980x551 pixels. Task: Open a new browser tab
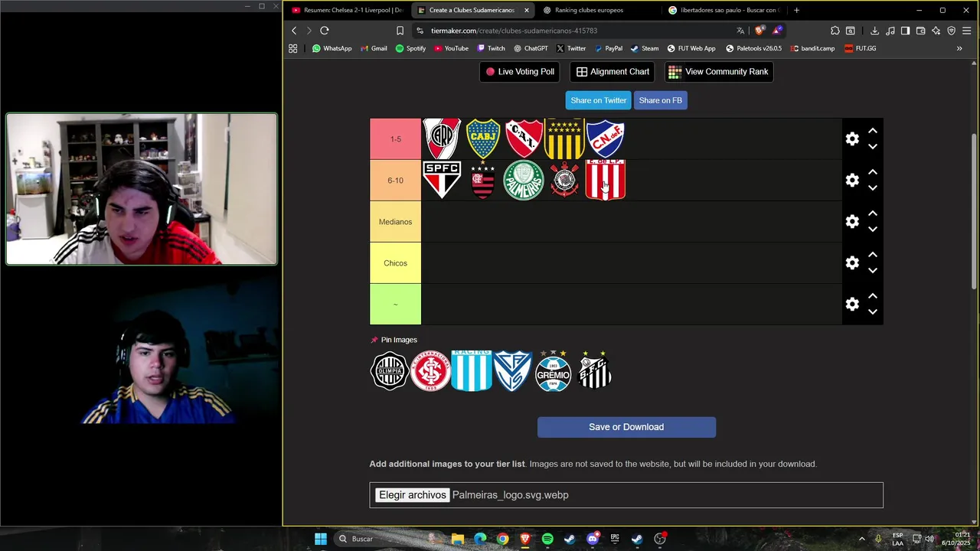(796, 10)
